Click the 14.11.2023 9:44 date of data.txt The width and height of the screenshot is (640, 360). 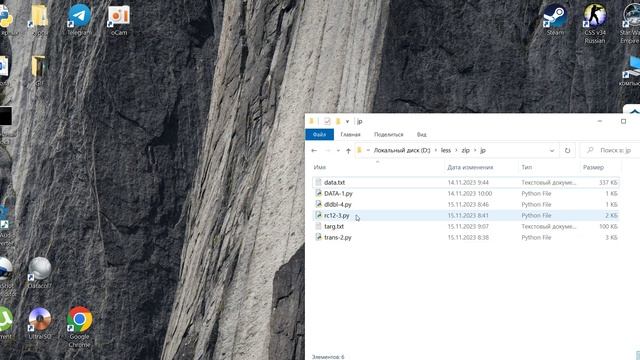pyautogui.click(x=468, y=182)
